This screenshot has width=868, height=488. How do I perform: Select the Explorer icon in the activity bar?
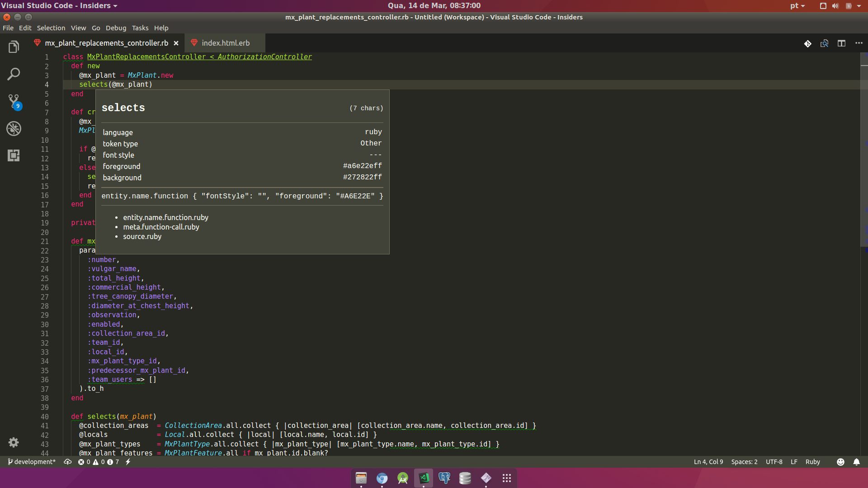[x=14, y=47]
